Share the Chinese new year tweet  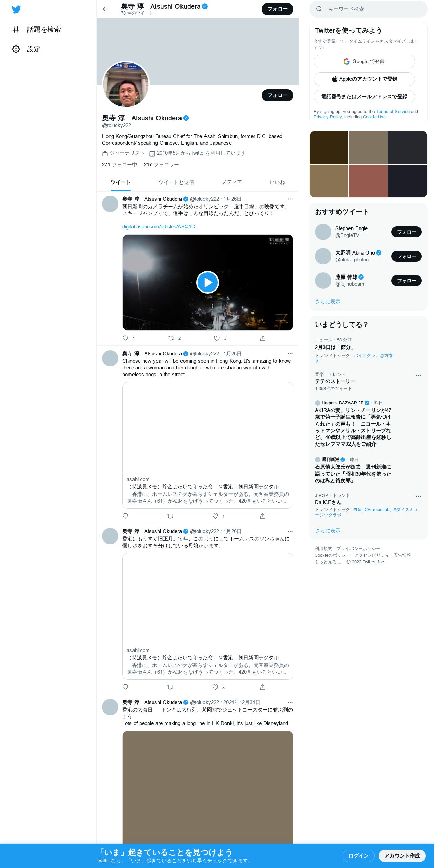pyautogui.click(x=263, y=516)
